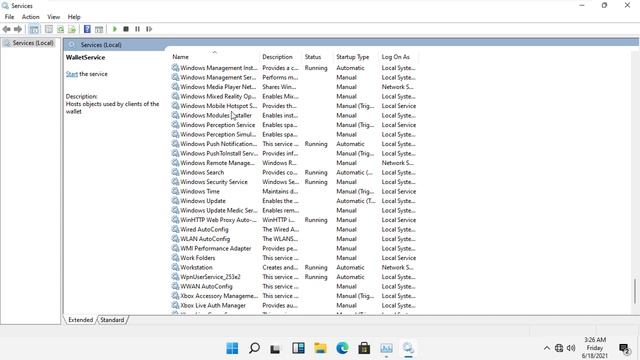Toggle Show/Hide Console Tree icon
The width and height of the screenshot is (640, 360).
tap(34, 29)
